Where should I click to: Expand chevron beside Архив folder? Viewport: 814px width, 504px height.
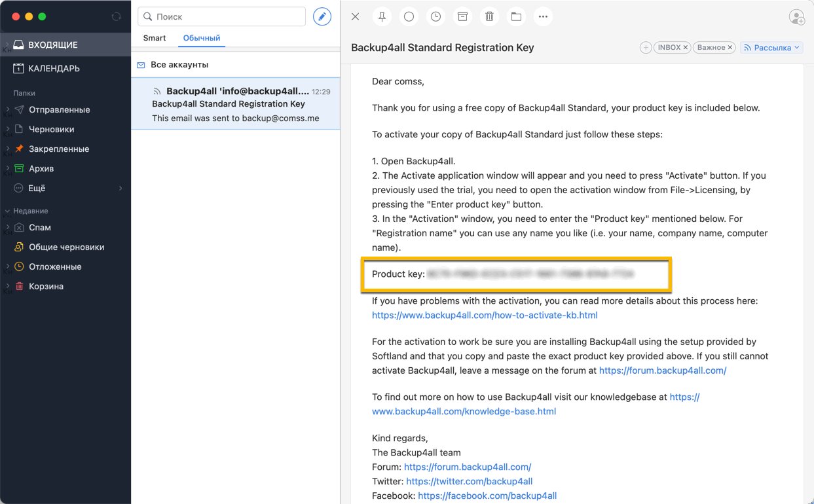[7, 168]
